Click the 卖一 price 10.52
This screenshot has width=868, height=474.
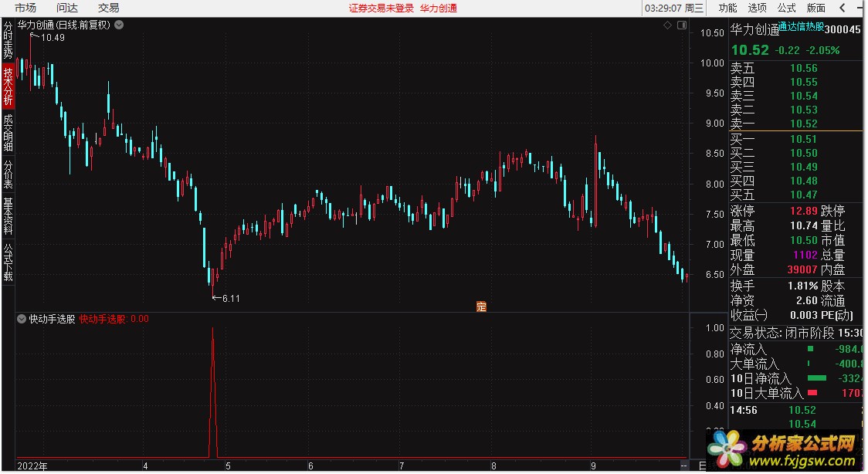point(804,124)
